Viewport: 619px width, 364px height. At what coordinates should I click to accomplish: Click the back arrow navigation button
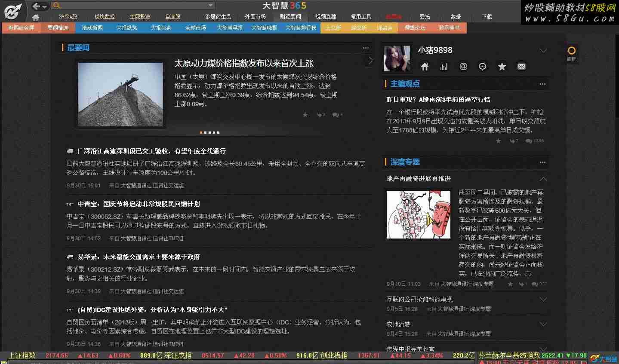click(x=37, y=6)
